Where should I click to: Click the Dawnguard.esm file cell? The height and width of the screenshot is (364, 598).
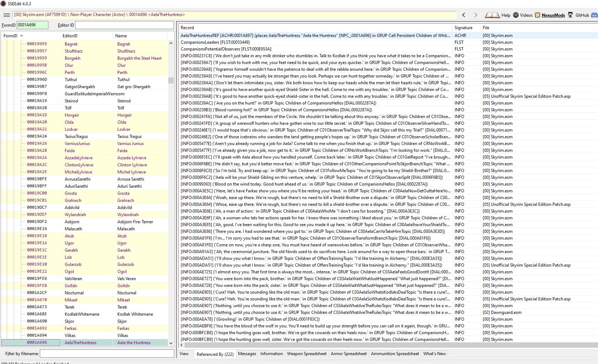(x=502, y=312)
